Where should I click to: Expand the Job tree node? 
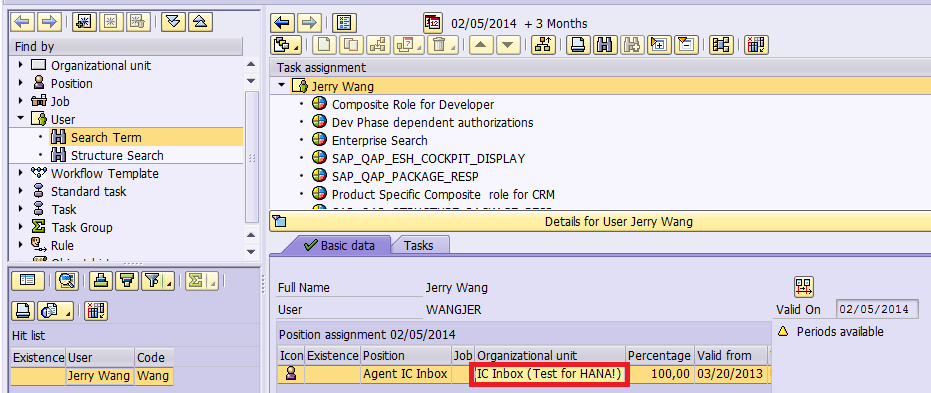coord(22,102)
